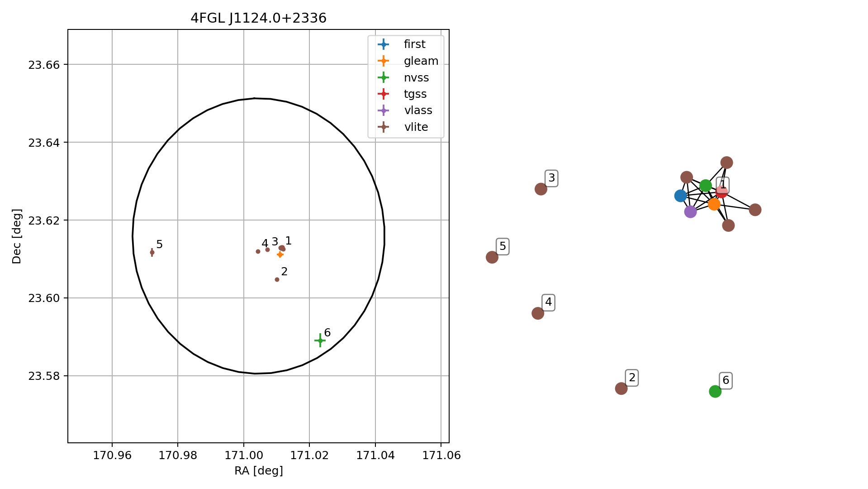
Task: Select the 'gleam' legend entry label
Action: 421,61
